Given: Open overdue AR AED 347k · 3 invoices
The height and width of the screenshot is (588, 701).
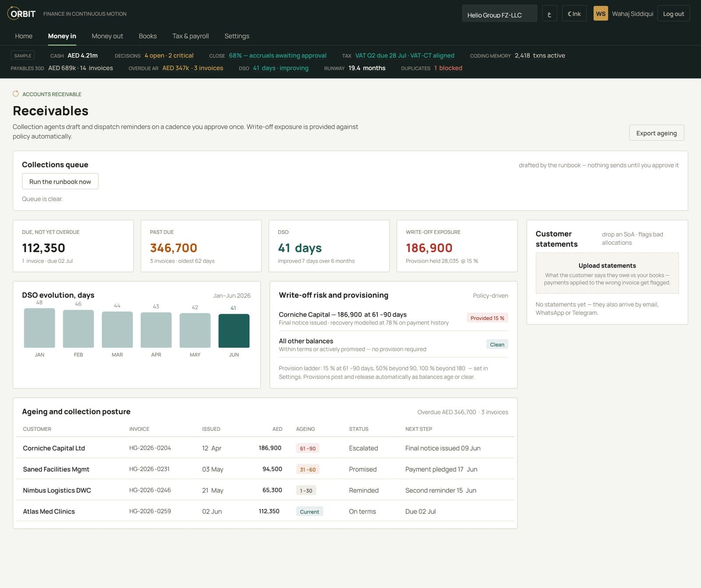Looking at the screenshot, I should click(x=193, y=68).
